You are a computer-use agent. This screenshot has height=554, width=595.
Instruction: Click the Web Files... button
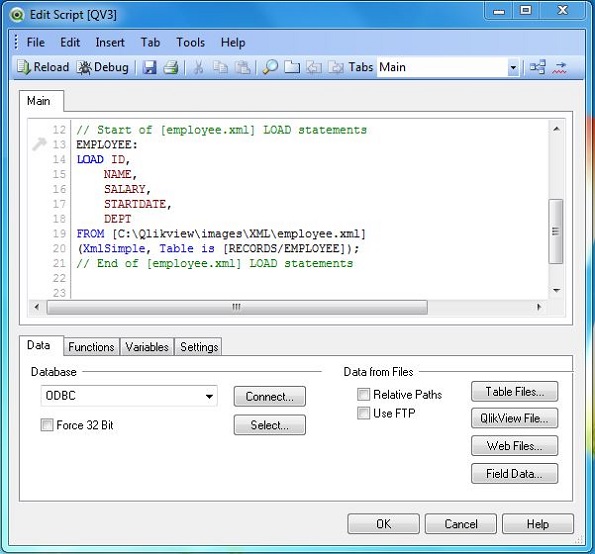tap(515, 445)
